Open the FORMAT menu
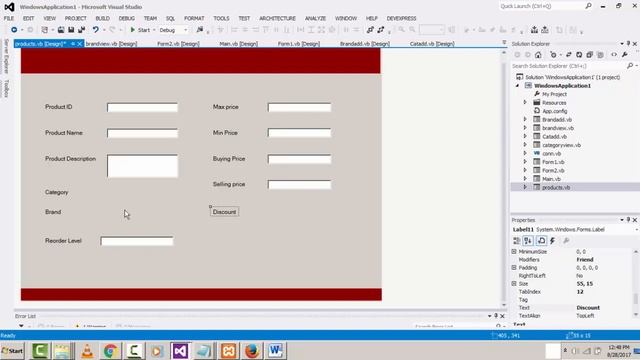Screen dimensions: 640x360 194,18
